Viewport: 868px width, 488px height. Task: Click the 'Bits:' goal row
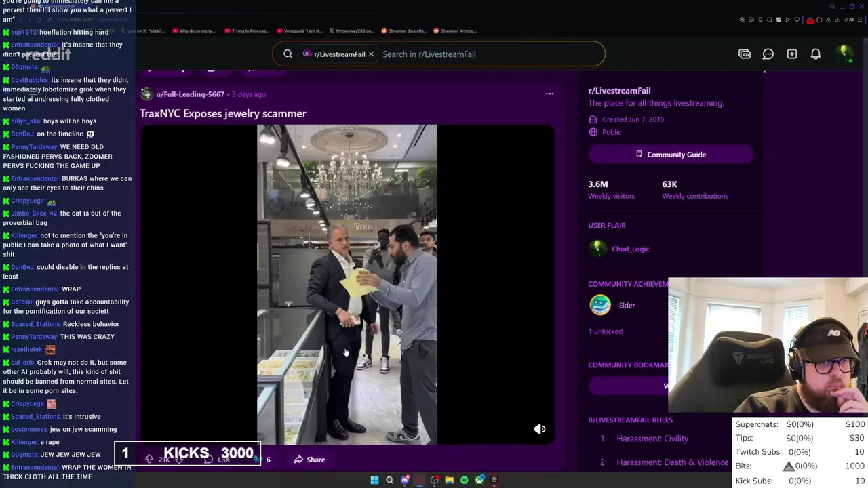pos(800,466)
